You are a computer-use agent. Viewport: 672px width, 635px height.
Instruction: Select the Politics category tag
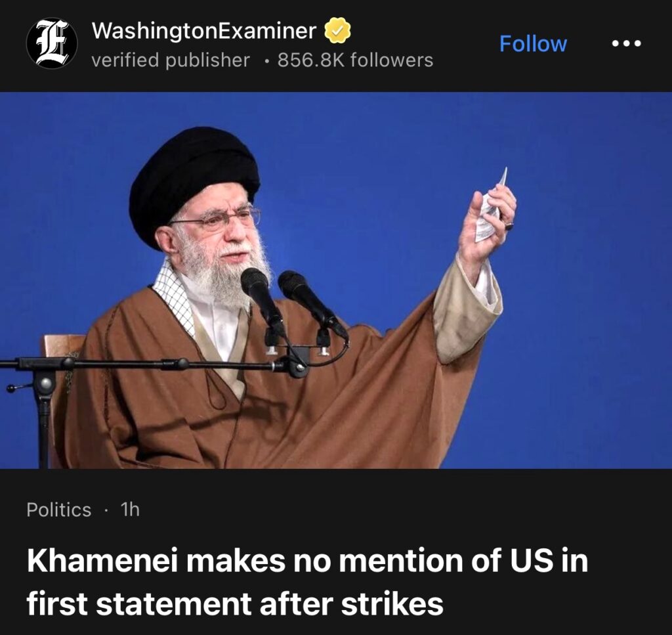click(58, 510)
